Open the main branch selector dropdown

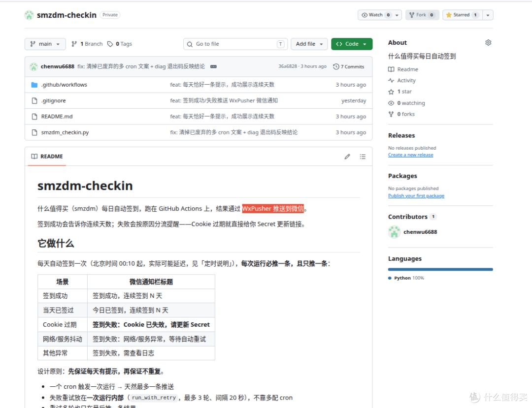(x=45, y=44)
